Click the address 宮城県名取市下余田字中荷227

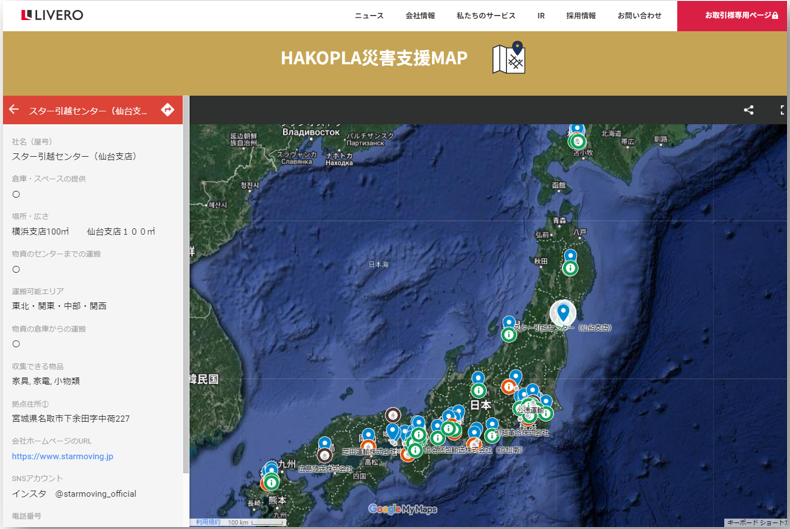[71, 419]
